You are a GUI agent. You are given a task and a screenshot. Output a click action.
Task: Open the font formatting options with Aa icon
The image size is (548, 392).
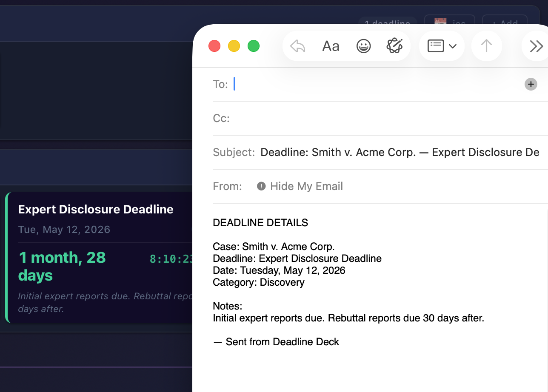click(x=331, y=46)
